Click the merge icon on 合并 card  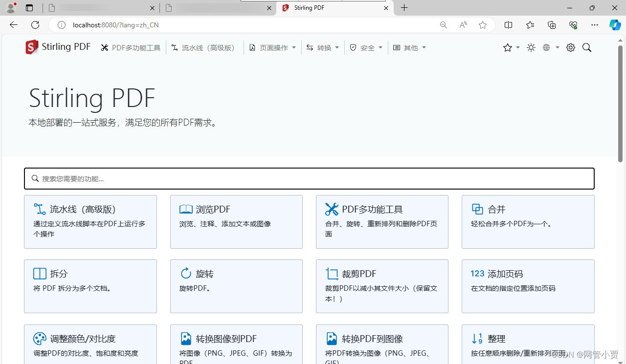pyautogui.click(x=477, y=209)
